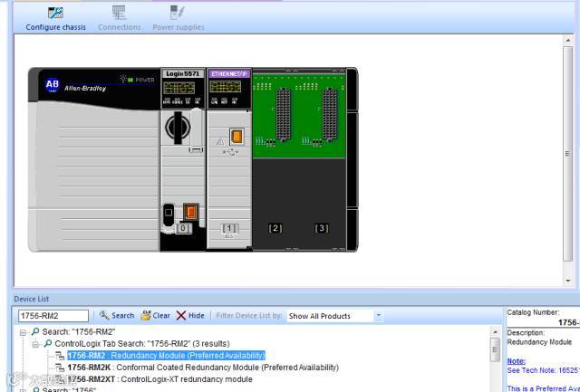The image size is (580, 392).
Task: Select the 1756-RM2 Redundancy Module result
Action: point(166,356)
